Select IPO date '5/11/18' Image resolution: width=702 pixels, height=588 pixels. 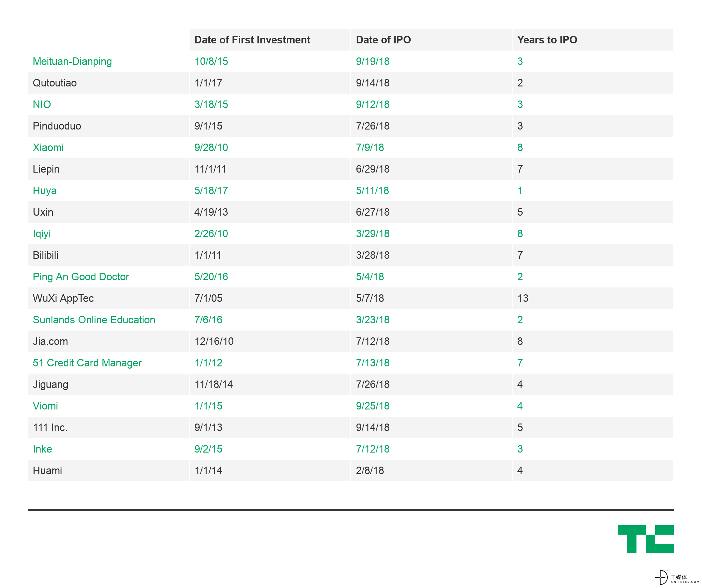click(x=372, y=191)
